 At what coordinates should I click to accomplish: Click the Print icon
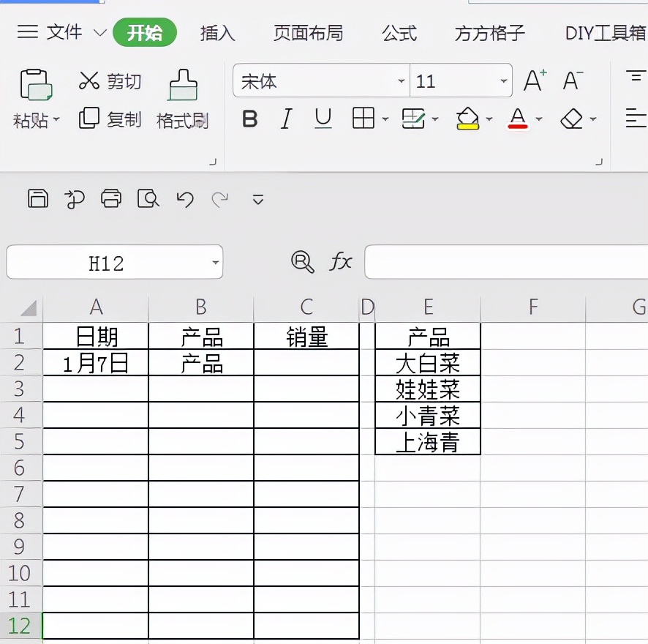(111, 198)
